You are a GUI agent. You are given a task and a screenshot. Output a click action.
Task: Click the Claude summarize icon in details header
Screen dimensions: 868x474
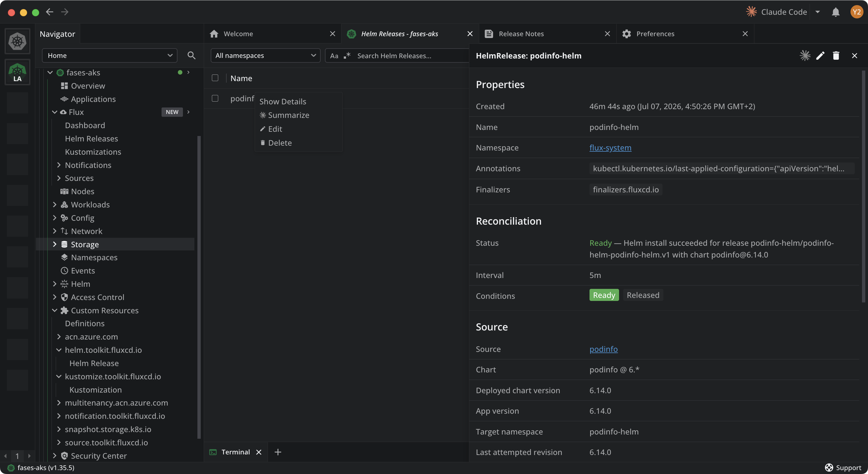[805, 55]
